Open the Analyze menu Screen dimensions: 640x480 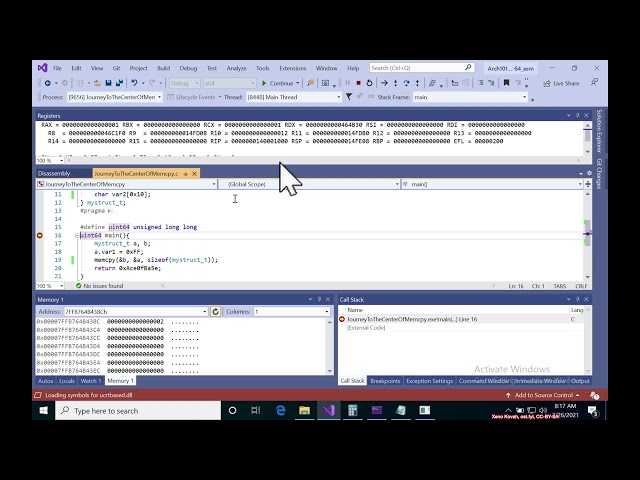click(x=236, y=68)
